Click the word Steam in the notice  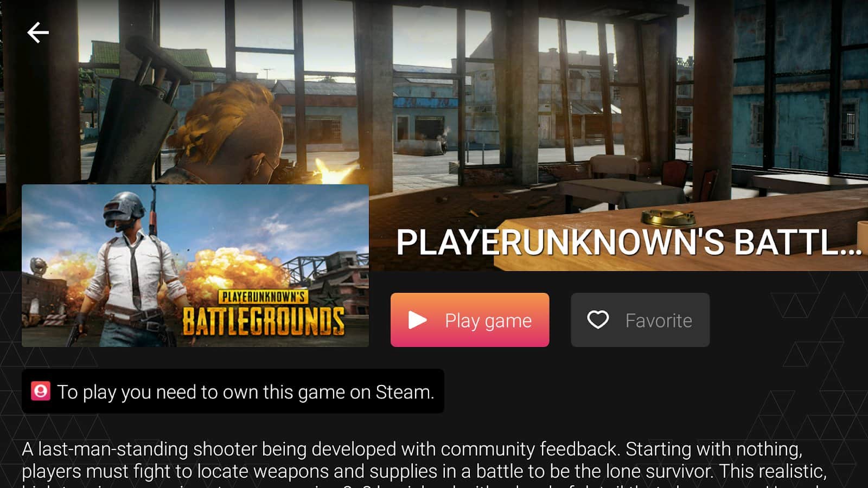[x=403, y=391]
